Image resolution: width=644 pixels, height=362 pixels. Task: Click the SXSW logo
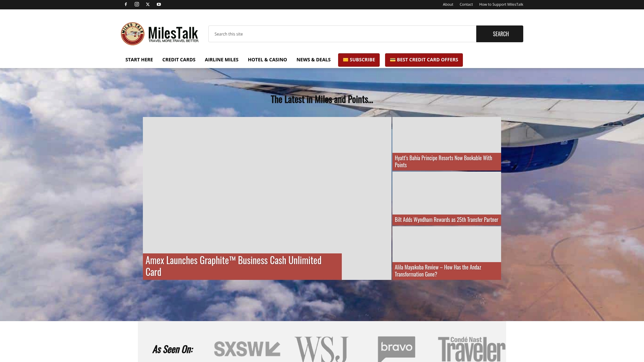(247, 349)
